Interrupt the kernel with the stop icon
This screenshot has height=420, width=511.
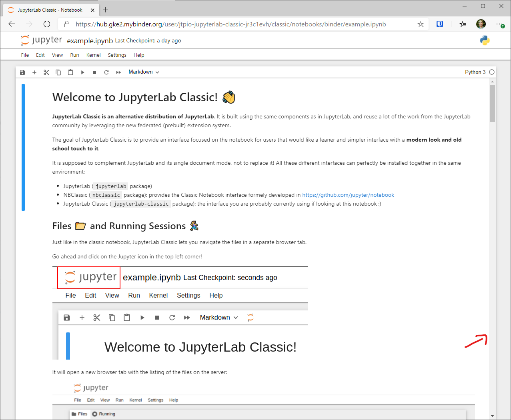tap(94, 72)
